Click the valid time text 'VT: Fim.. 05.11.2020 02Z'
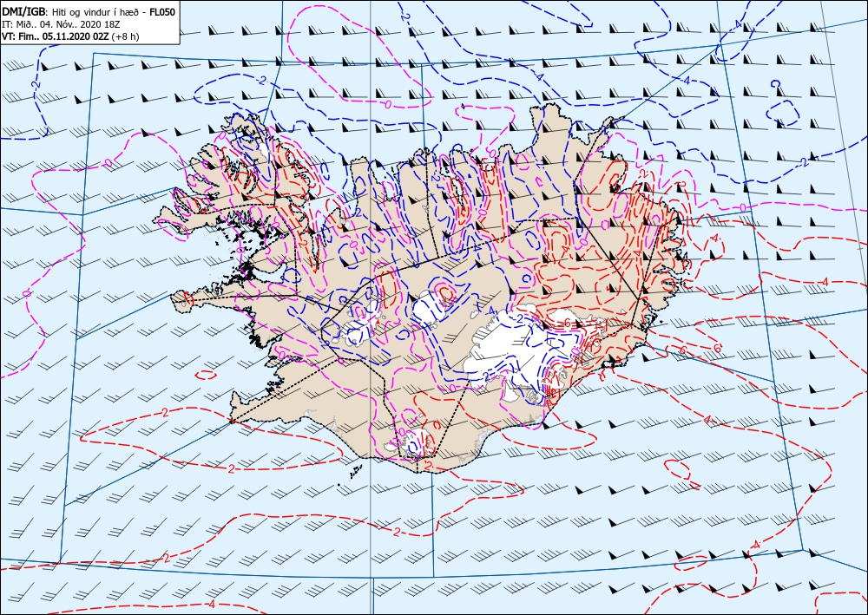Image resolution: width=868 pixels, height=615 pixels. [56, 36]
